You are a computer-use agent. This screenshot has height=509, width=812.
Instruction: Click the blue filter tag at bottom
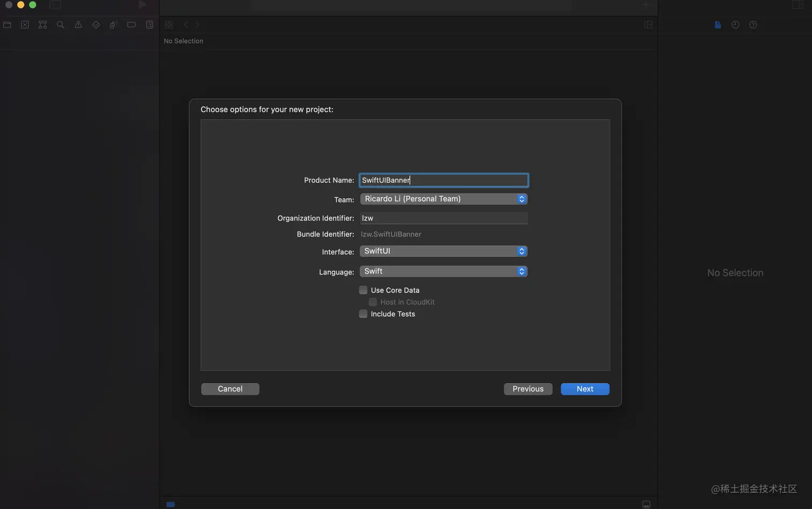[171, 504]
